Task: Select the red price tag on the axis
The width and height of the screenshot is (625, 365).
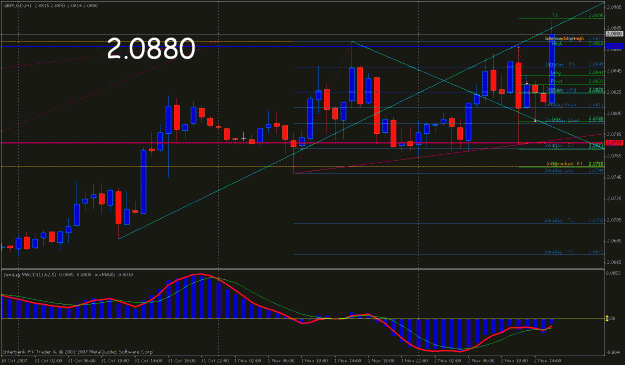Action: point(614,143)
